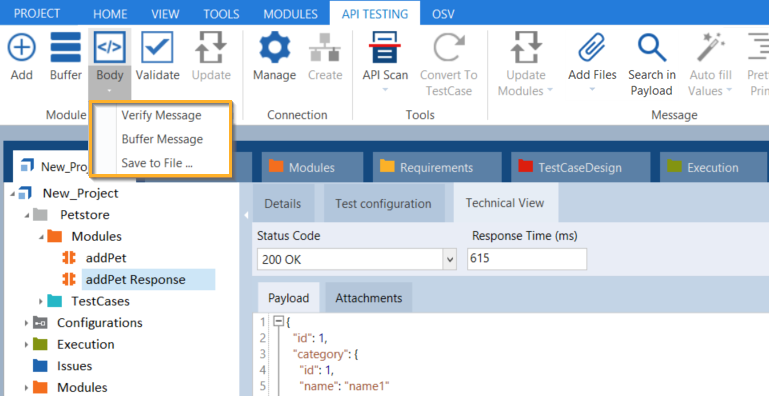Choose Verify Message from Body menu

[161, 115]
